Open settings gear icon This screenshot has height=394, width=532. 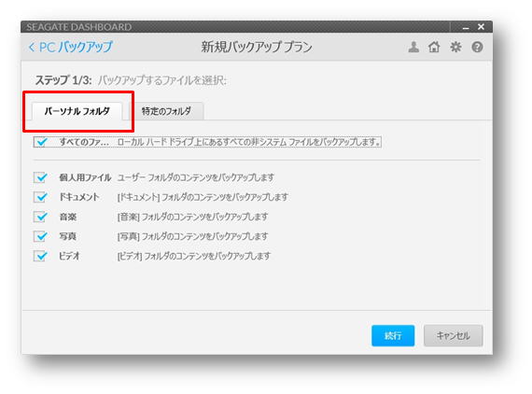coord(455,47)
